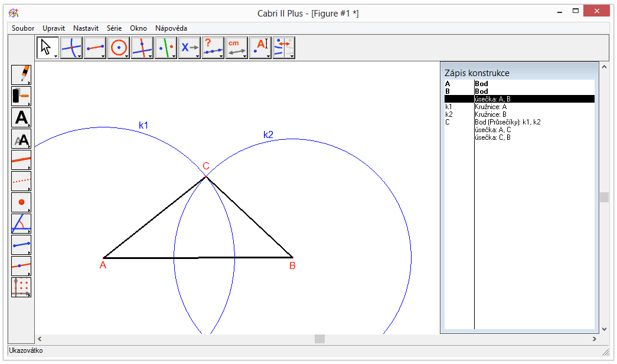
Task: Maximize the Cabri II Plus window
Action: coord(575,11)
